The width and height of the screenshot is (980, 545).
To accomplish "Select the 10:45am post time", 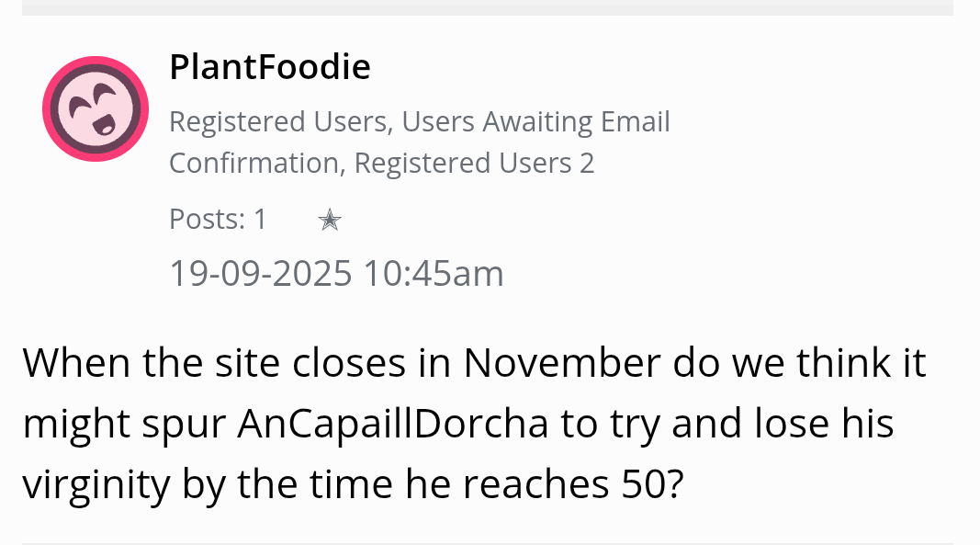I will (434, 273).
